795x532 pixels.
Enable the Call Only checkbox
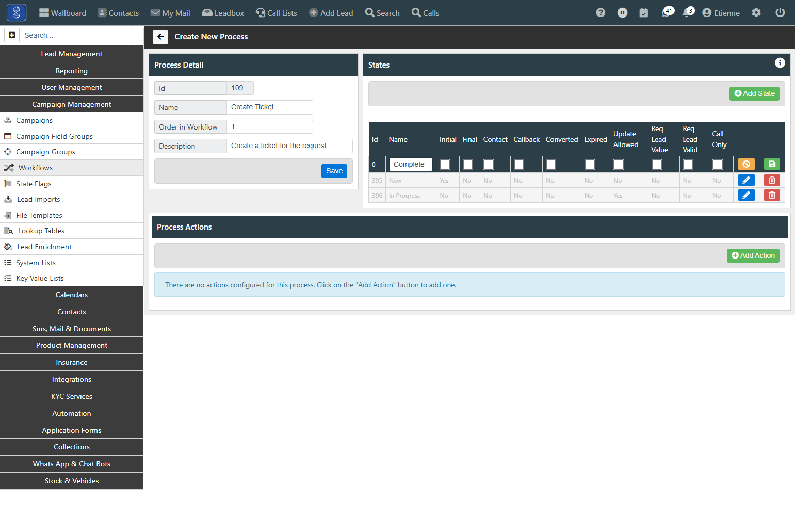(718, 165)
